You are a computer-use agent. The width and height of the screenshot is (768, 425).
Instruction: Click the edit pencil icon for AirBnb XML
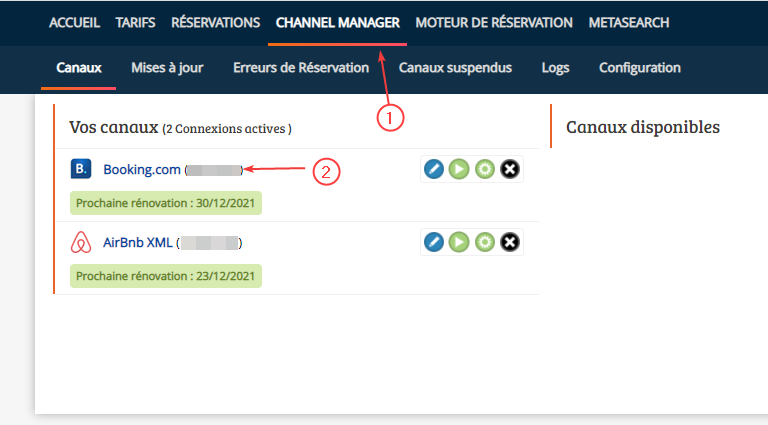click(x=433, y=242)
